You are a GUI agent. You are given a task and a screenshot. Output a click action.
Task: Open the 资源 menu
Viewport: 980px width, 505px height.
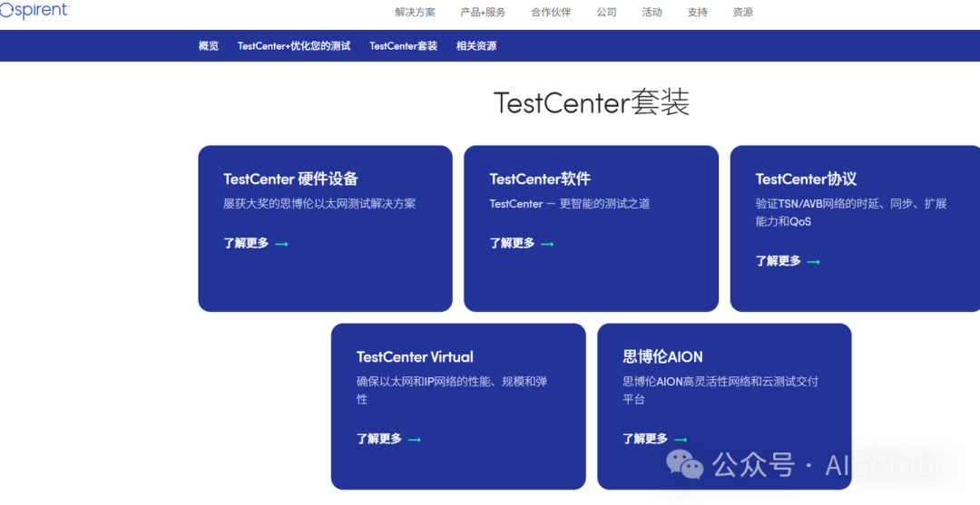tap(742, 13)
